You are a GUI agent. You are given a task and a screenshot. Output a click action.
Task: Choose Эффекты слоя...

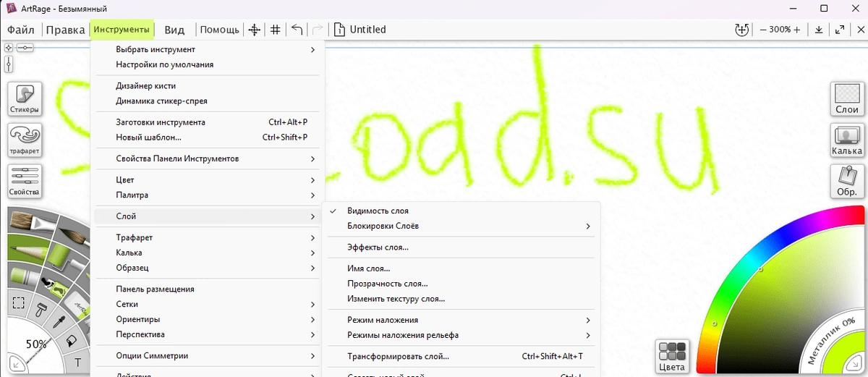pos(461,247)
